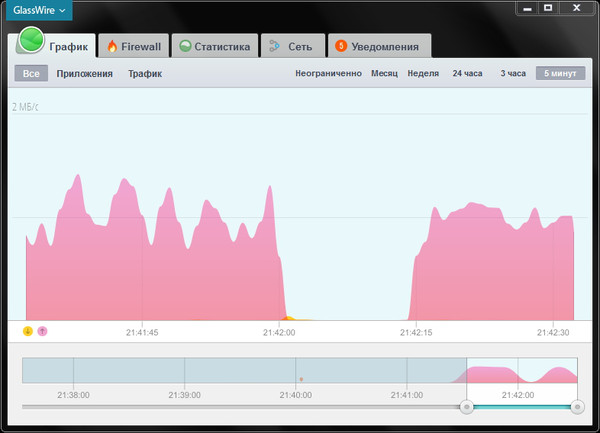
Task: Click the right timeline slider handle
Action: tap(577, 407)
